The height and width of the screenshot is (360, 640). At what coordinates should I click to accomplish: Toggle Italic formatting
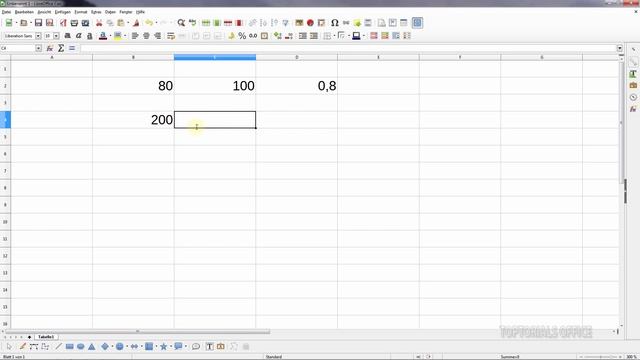point(79,36)
